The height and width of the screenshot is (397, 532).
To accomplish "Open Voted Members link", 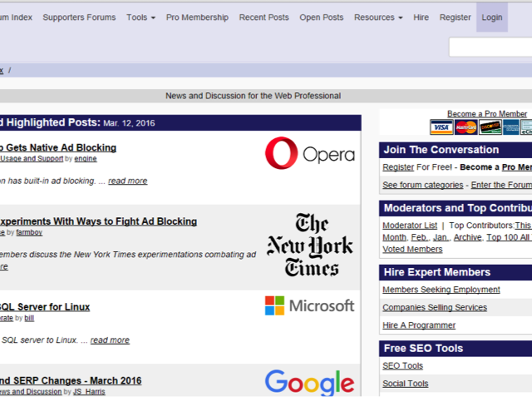I will pyautogui.click(x=412, y=250).
